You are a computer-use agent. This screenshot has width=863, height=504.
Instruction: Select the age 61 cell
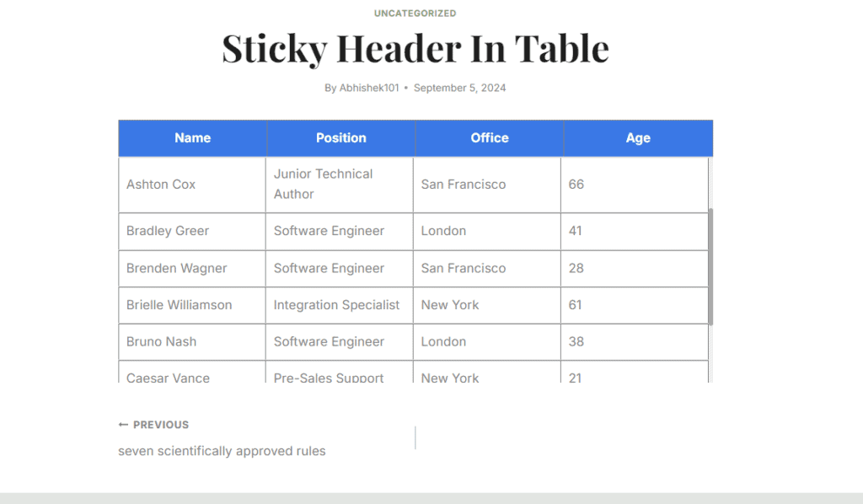635,305
